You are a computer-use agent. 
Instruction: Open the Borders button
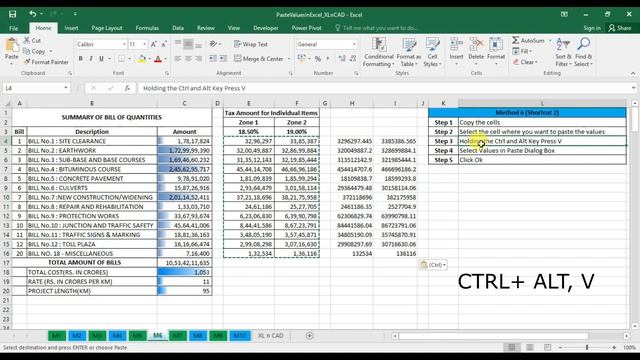click(x=122, y=59)
